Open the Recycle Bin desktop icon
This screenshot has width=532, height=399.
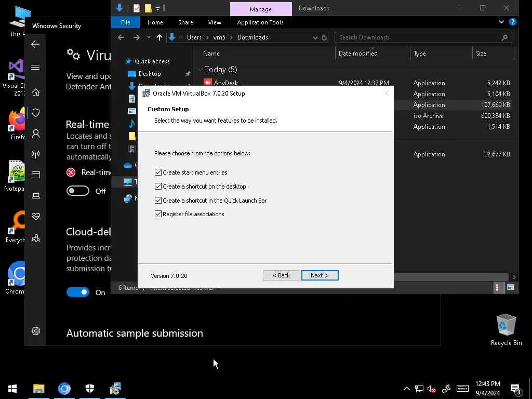506,329
